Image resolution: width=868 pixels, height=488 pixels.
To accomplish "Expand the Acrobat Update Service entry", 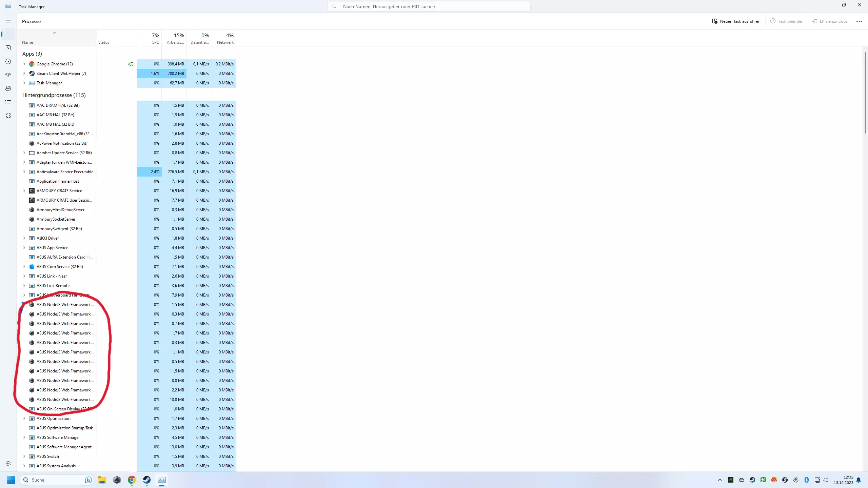I will [x=24, y=153].
